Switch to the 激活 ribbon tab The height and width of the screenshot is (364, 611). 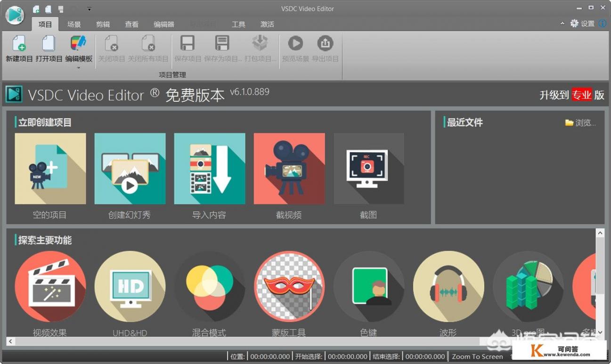pos(267,24)
